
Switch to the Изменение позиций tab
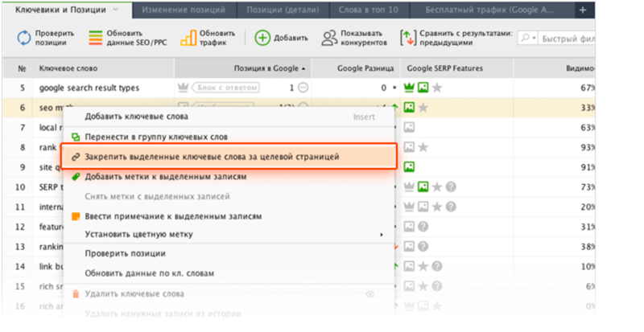[184, 10]
